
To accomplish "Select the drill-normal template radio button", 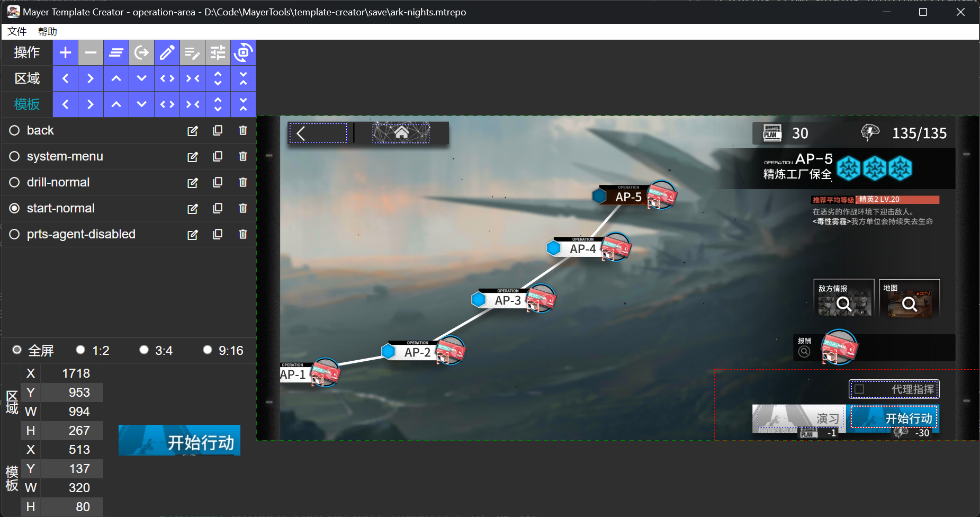I will pyautogui.click(x=14, y=182).
